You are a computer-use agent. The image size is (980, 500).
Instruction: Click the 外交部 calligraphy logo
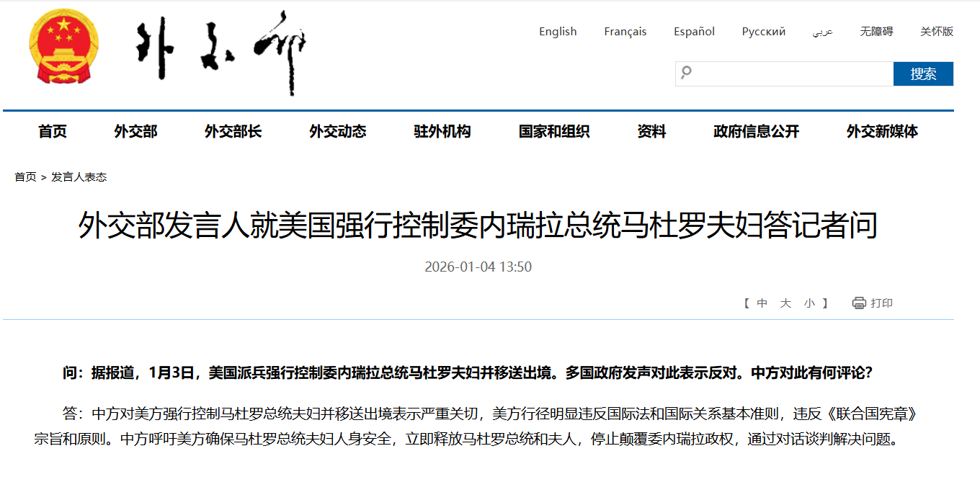click(221, 52)
